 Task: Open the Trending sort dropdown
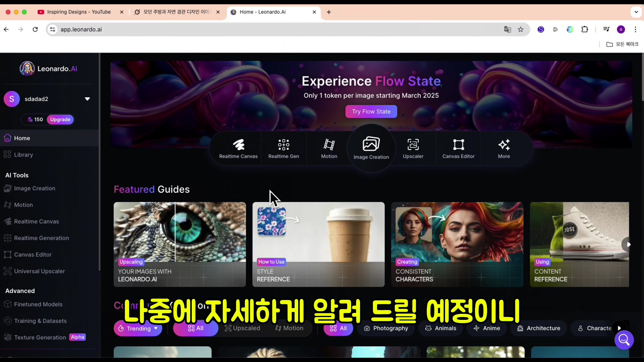(138, 328)
